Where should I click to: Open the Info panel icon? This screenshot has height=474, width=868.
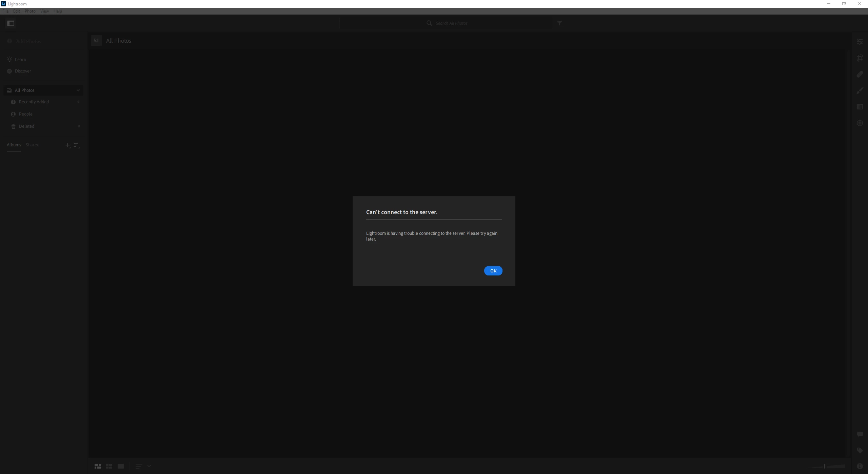pyautogui.click(x=860, y=466)
